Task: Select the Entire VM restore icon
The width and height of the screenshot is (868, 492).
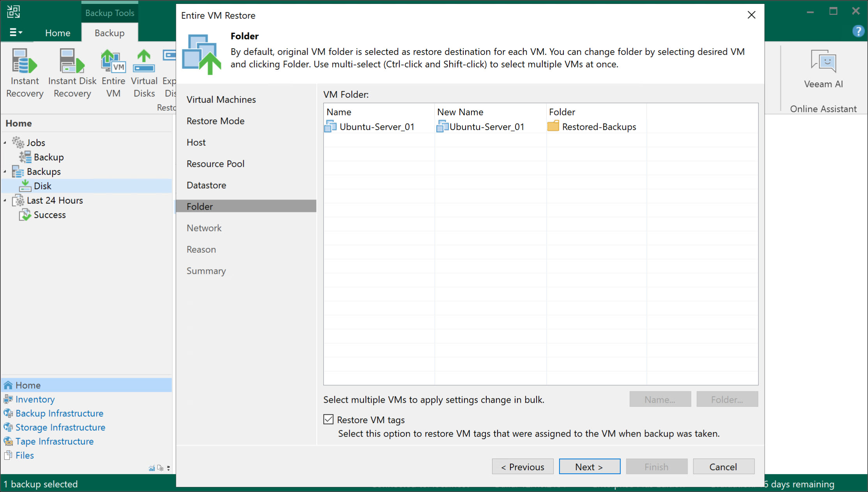Action: tap(113, 72)
